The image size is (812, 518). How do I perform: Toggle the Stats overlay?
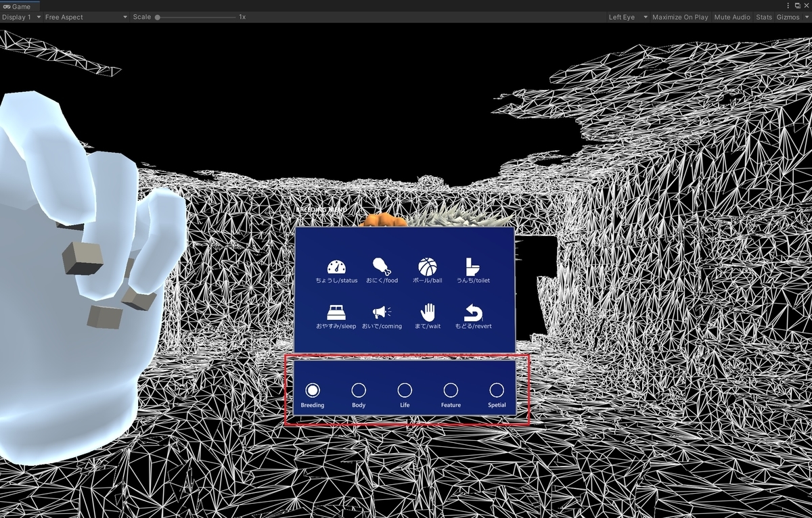pyautogui.click(x=763, y=17)
